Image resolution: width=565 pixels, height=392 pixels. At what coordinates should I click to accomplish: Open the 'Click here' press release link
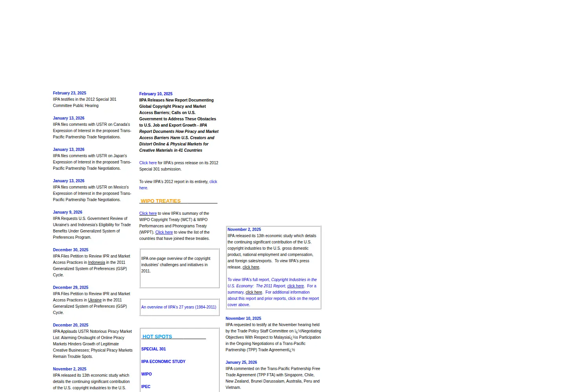click(148, 163)
